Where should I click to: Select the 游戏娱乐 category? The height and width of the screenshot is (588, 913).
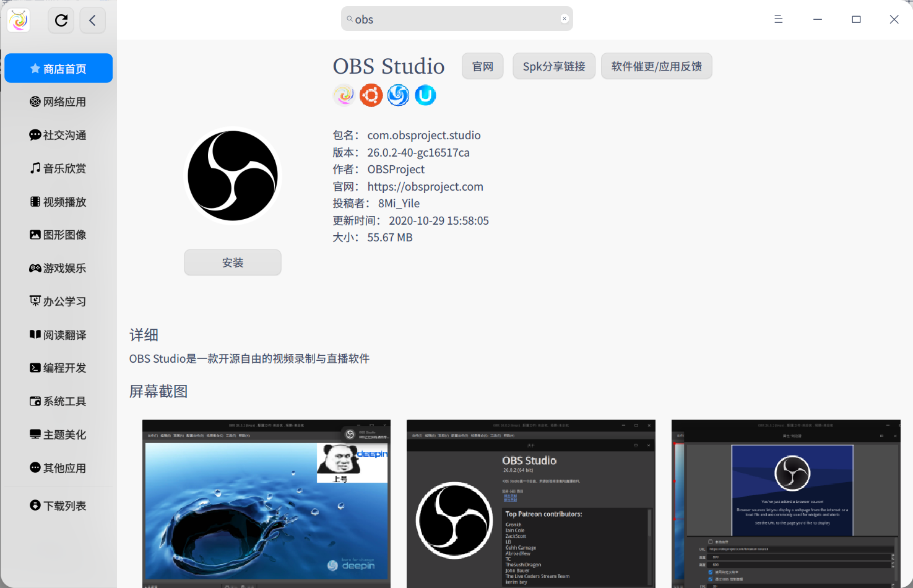tap(58, 268)
